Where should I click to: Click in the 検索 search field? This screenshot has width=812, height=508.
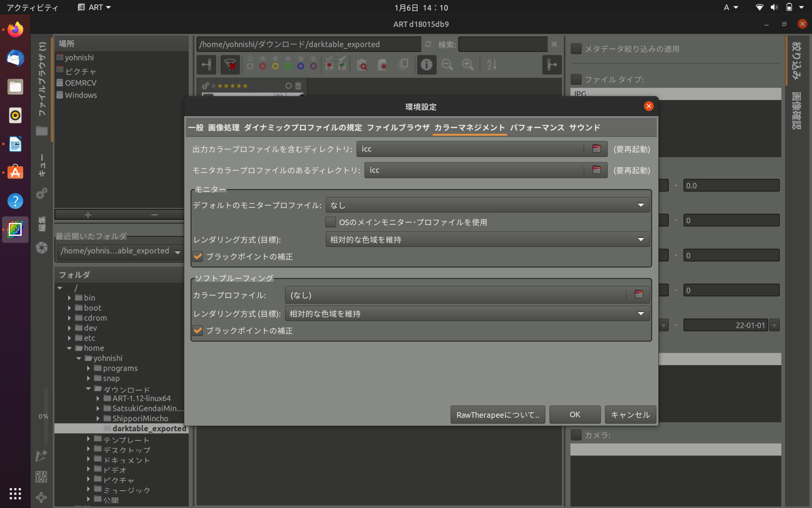pos(503,44)
